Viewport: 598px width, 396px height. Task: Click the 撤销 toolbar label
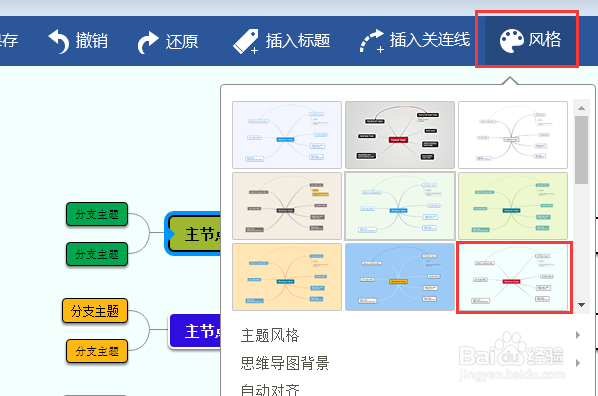tap(92, 40)
